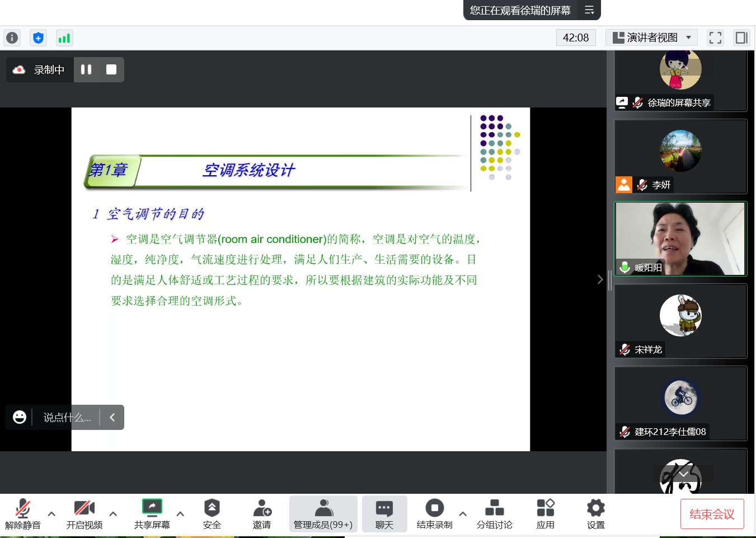
Task: Open the Settings (设置) gear
Action: pyautogui.click(x=595, y=514)
